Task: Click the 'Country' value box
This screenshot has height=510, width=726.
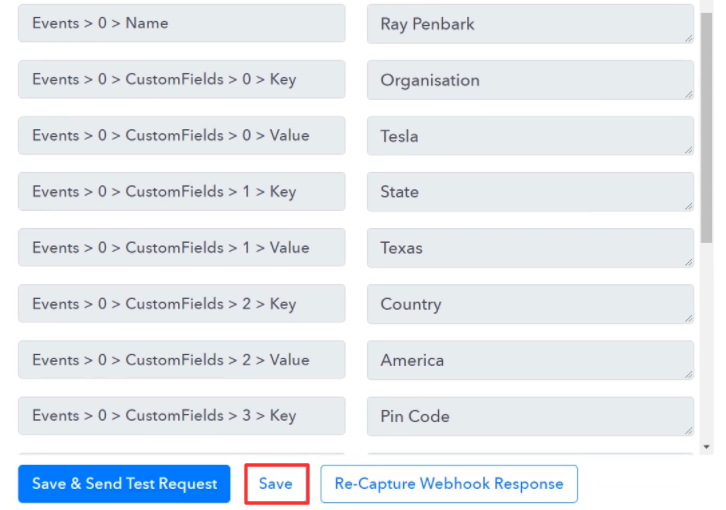Action: click(530, 304)
